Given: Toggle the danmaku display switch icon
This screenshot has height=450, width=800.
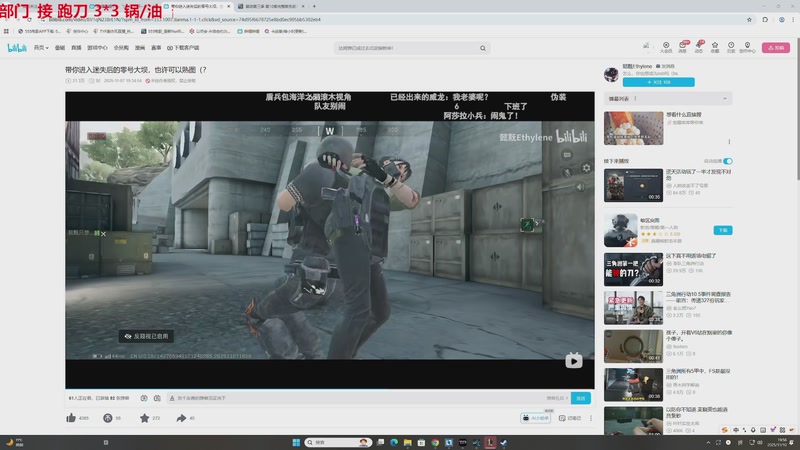Looking at the screenshot, I should 144,398.
